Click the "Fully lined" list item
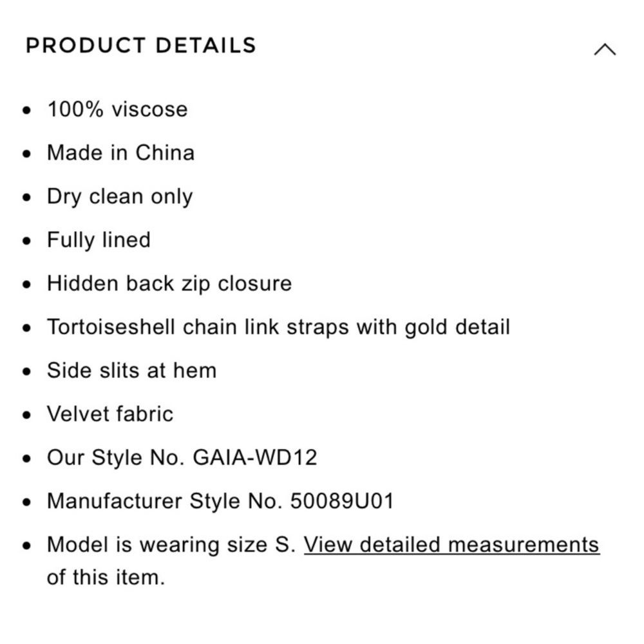Screen dimensions: 644x644 [x=99, y=240]
